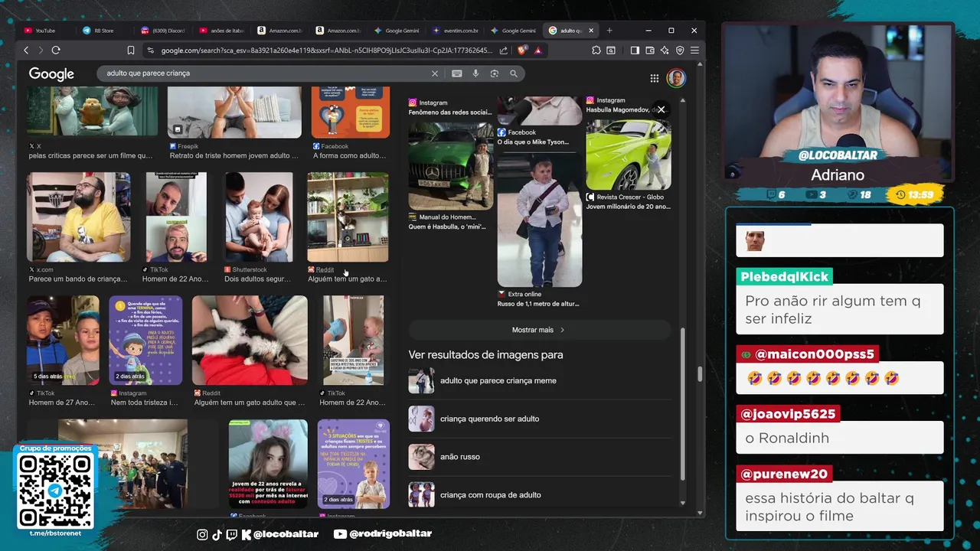Image resolution: width=980 pixels, height=551 pixels.
Task: Close the image preview side panel
Action: click(x=661, y=109)
